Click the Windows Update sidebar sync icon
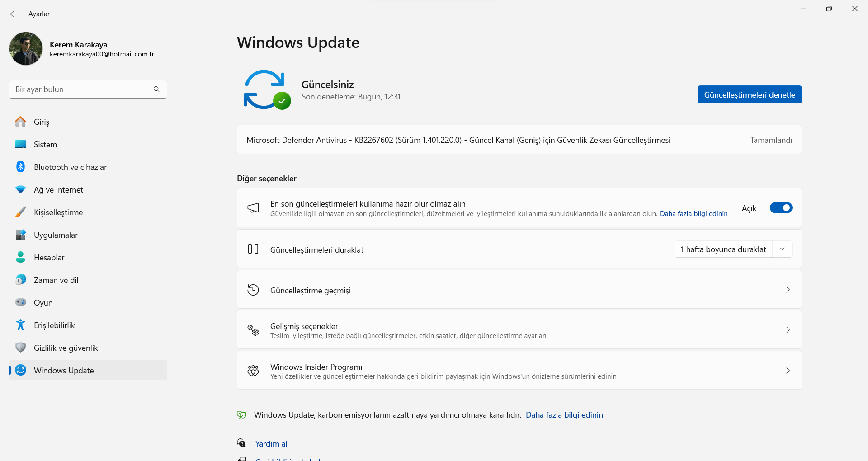This screenshot has height=461, width=868. pyautogui.click(x=20, y=370)
